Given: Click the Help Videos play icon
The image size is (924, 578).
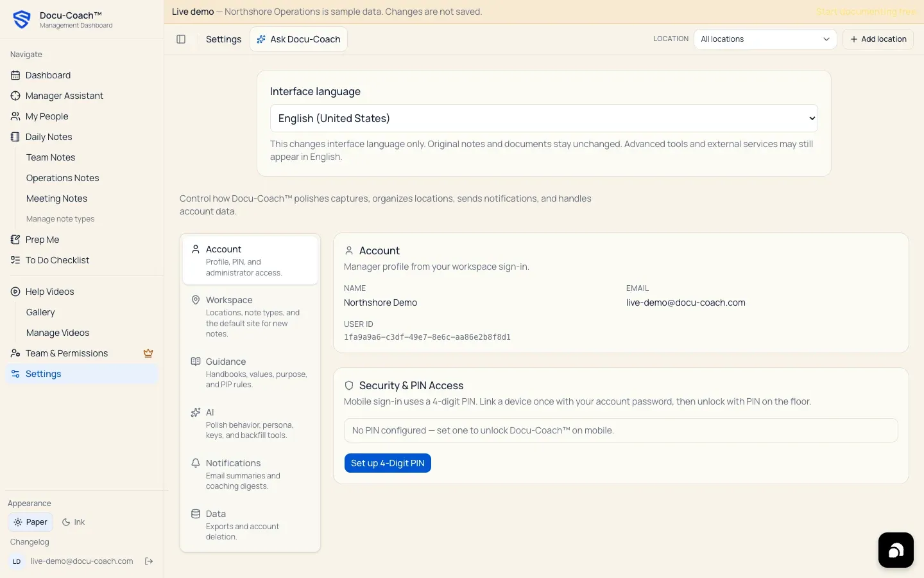Looking at the screenshot, I should pos(15,292).
